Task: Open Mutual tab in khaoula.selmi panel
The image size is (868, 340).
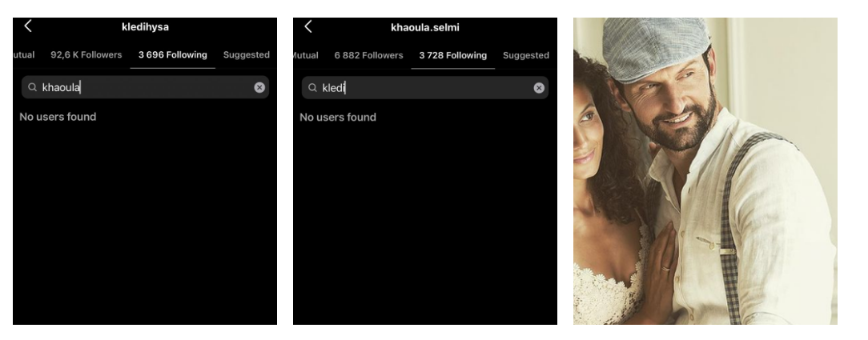Action: click(306, 55)
